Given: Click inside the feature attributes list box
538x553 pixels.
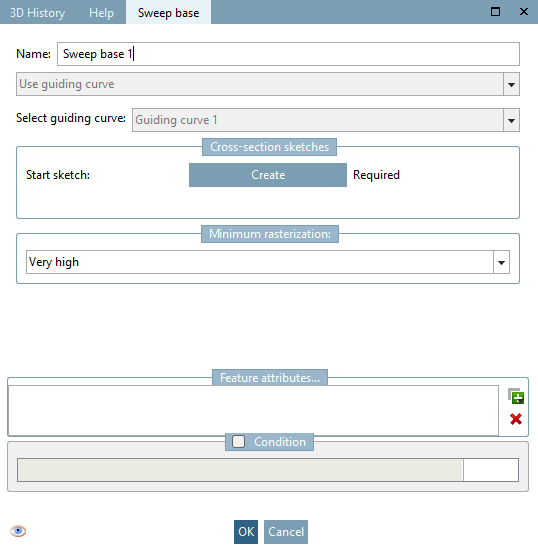Looking at the screenshot, I should (253, 411).
